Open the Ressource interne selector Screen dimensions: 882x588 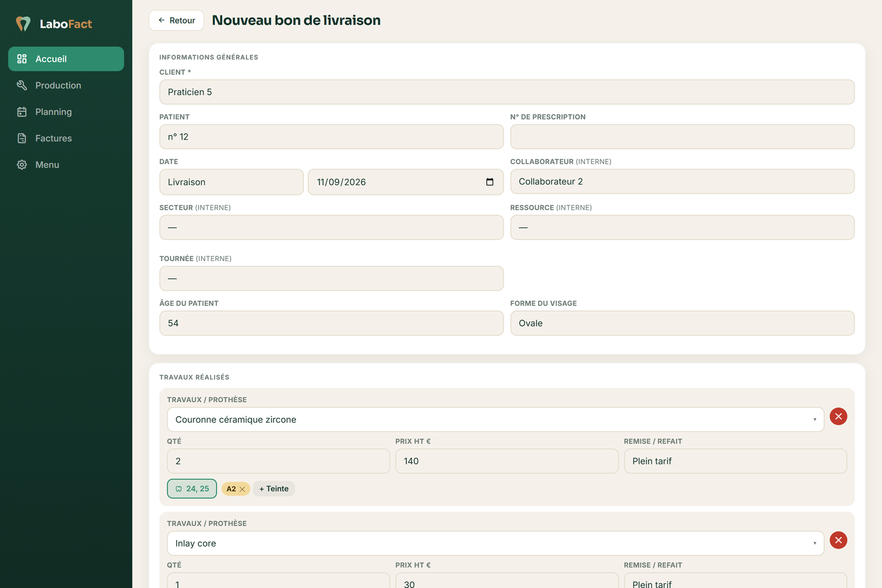[x=682, y=228]
